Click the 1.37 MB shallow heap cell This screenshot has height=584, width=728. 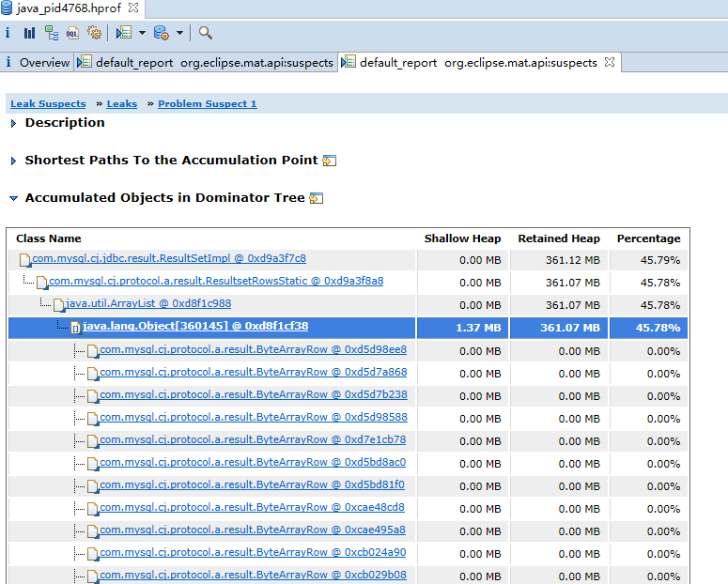click(x=463, y=328)
